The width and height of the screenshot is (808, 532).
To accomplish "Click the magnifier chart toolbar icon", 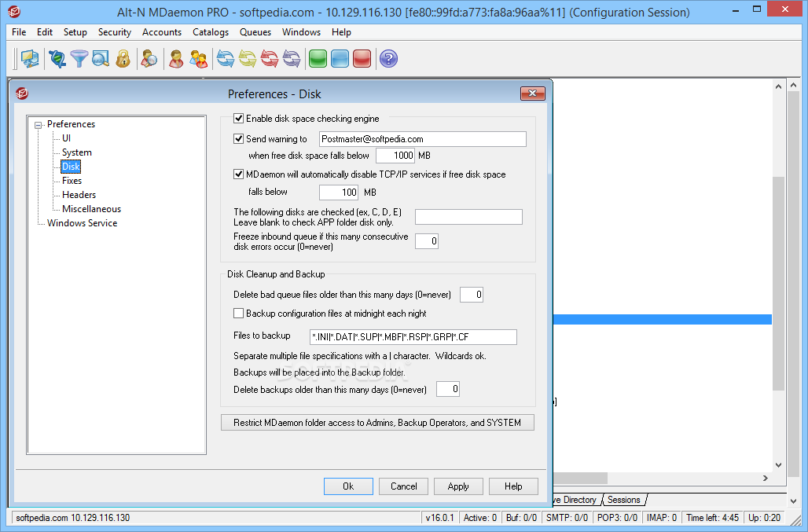I will (101, 59).
